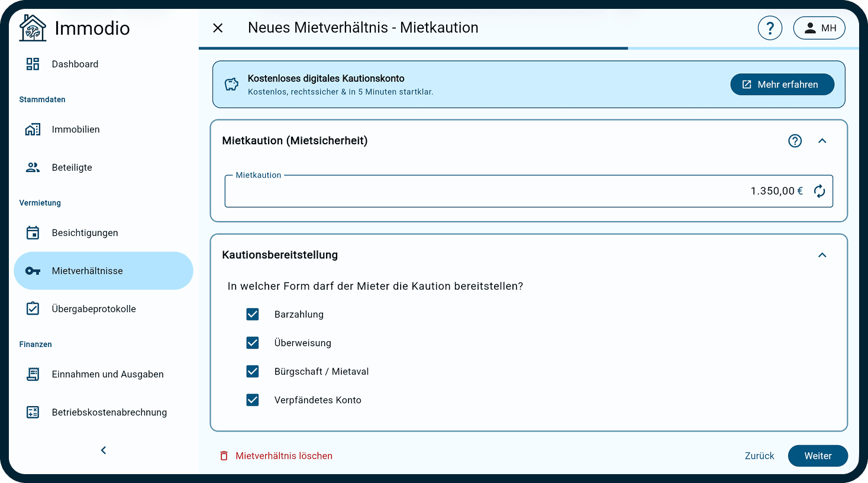
Task: Open help via the question mark button
Action: (770, 28)
